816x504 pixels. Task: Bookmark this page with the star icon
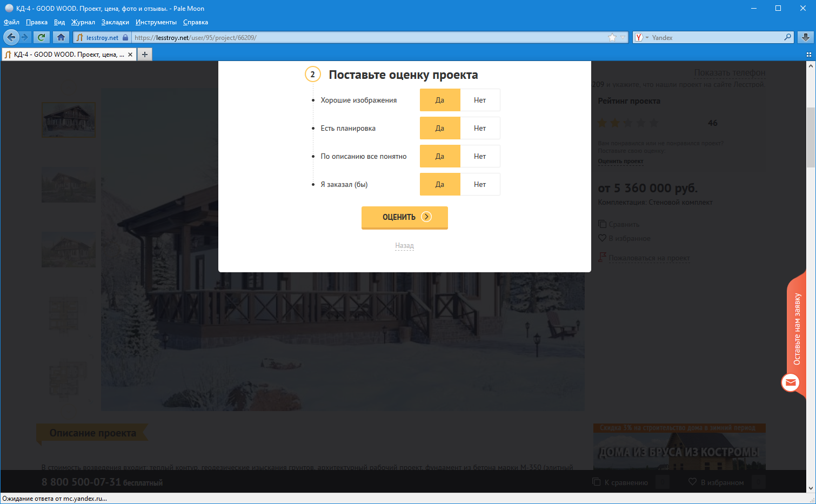click(612, 37)
